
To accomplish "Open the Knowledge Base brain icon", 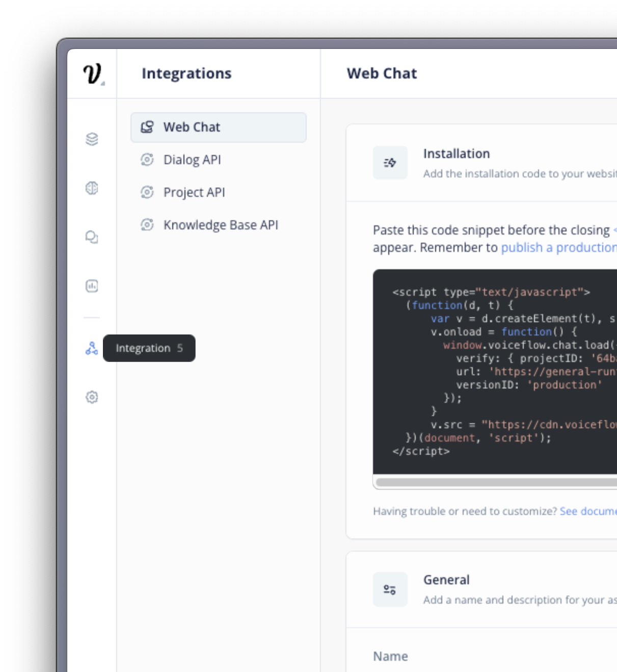I will pos(91,188).
